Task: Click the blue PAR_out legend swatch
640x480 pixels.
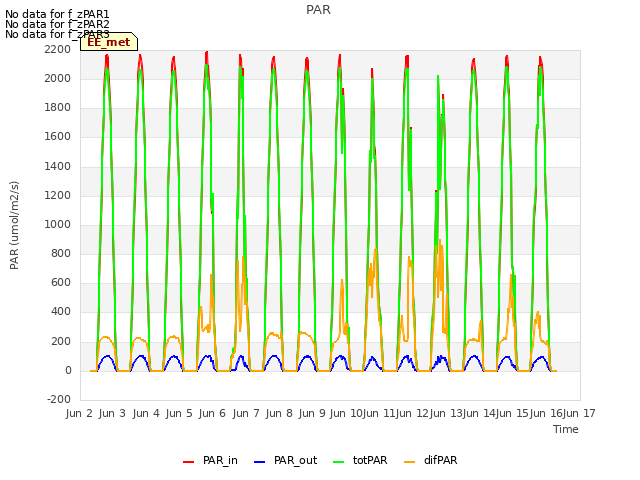Action: (259, 462)
